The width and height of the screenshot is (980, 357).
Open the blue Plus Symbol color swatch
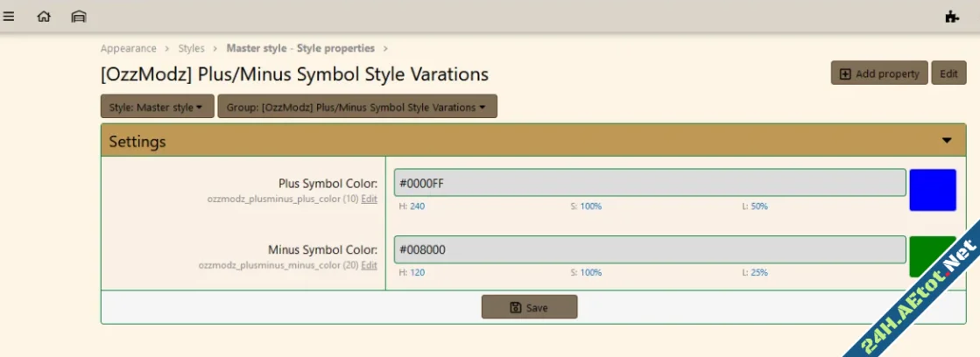pyautogui.click(x=932, y=190)
